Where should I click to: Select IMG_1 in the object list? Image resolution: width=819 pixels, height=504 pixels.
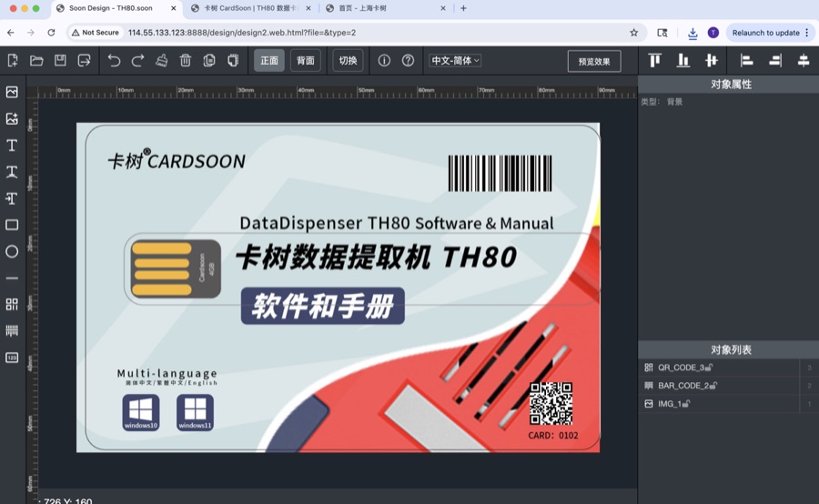(719, 404)
